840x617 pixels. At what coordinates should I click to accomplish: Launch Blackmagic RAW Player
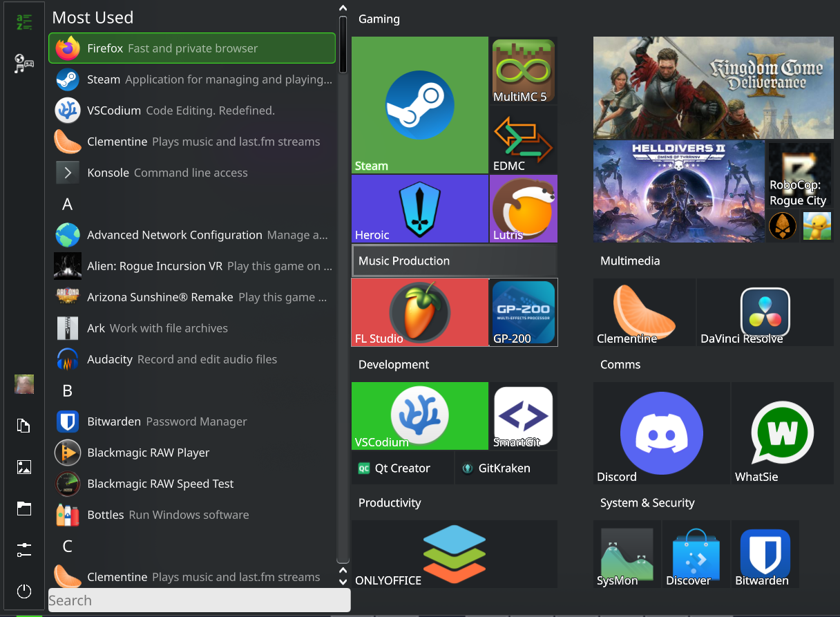(192, 453)
